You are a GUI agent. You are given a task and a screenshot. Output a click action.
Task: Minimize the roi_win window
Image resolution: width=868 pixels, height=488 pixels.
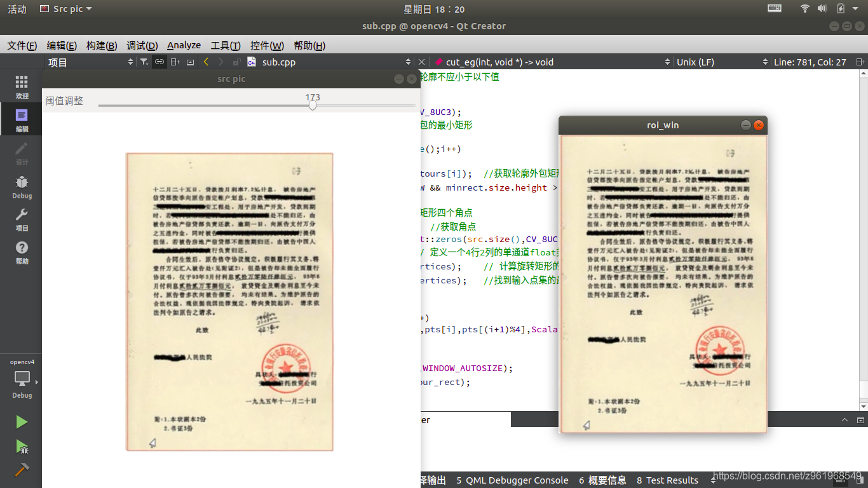[746, 125]
